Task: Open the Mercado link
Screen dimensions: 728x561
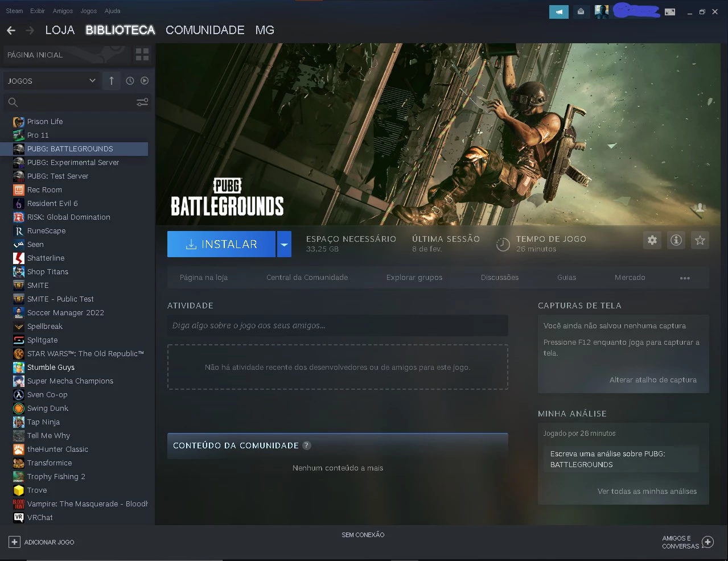Action: click(630, 278)
